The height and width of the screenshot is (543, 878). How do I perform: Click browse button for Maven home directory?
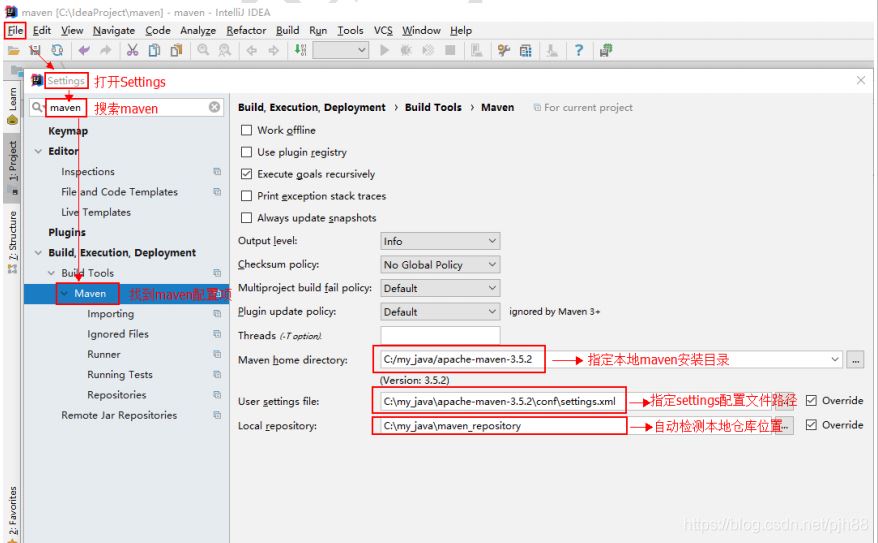point(855,359)
